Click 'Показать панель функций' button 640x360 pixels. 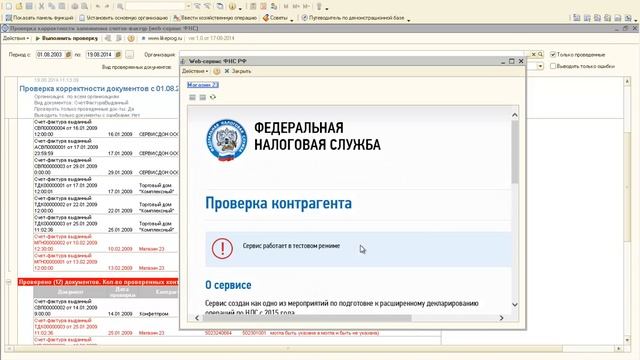[40, 18]
